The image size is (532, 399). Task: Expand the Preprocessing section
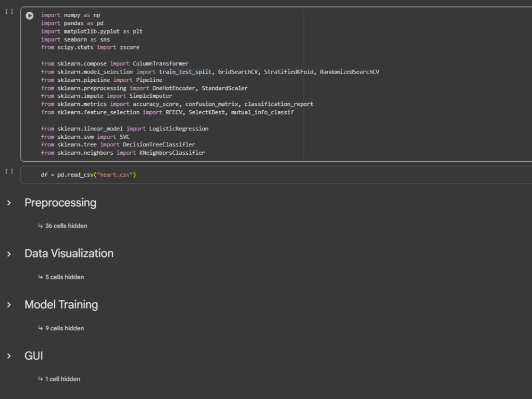pos(9,203)
